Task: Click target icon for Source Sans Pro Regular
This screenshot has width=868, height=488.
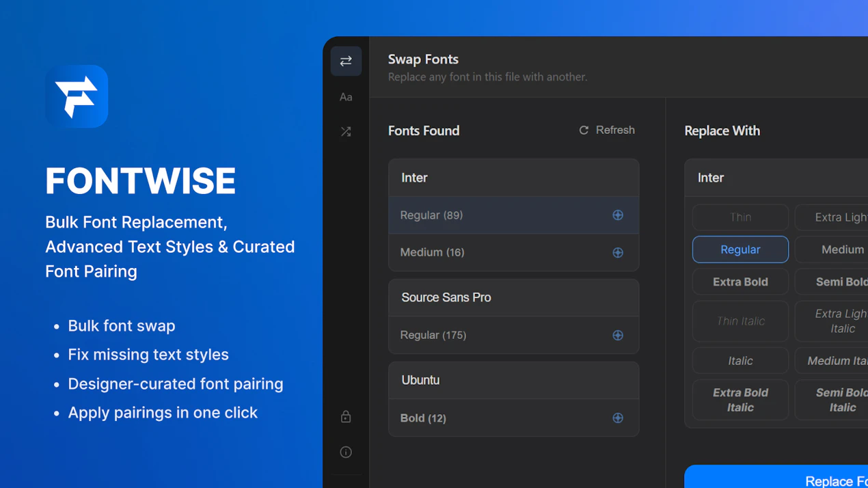Action: pyautogui.click(x=618, y=336)
